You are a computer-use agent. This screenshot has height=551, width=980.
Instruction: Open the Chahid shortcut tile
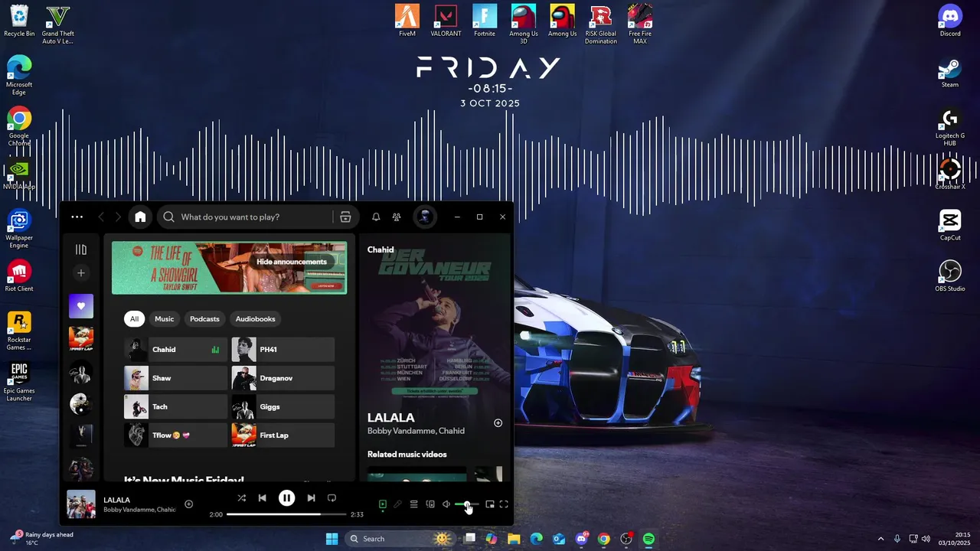pyautogui.click(x=175, y=350)
